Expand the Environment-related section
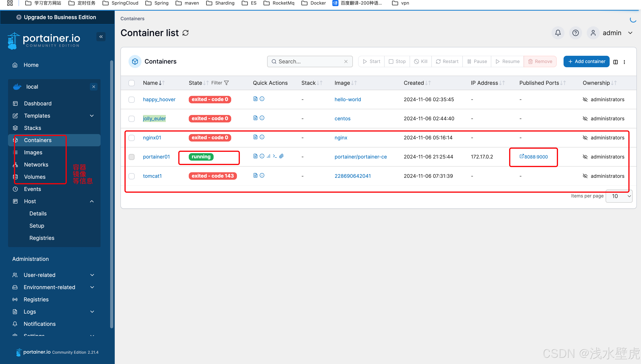The image size is (641, 364). tap(54, 287)
